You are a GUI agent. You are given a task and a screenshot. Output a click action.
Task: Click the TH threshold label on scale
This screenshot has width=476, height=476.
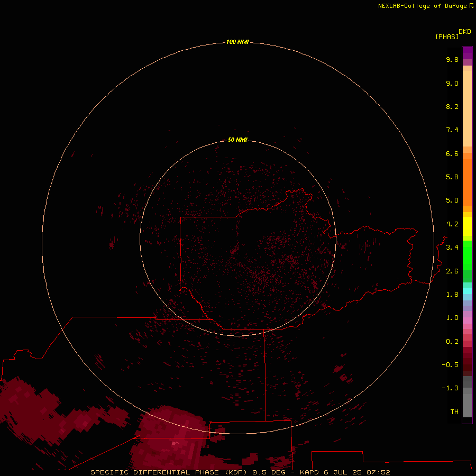454,412
